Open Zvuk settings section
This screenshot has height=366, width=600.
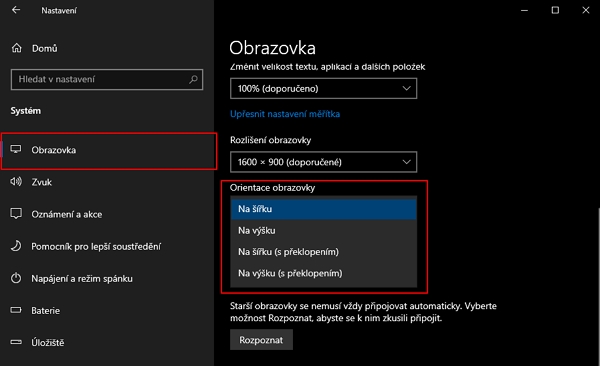click(107, 182)
